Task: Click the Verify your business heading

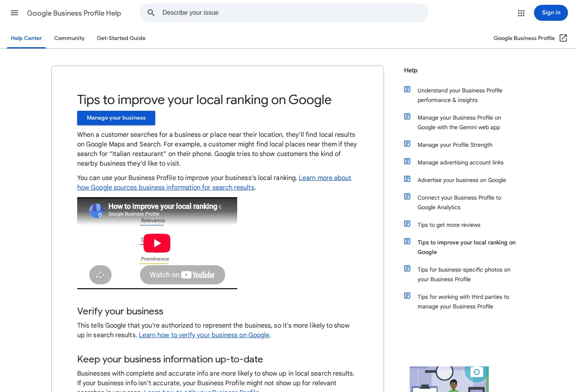Action: tap(120, 311)
